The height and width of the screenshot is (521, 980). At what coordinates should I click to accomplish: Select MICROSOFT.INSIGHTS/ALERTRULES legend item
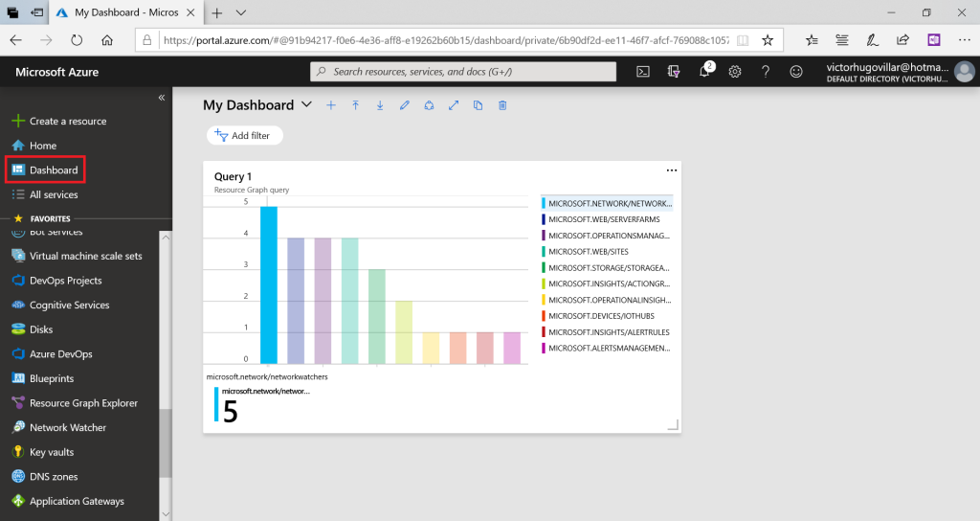(606, 332)
